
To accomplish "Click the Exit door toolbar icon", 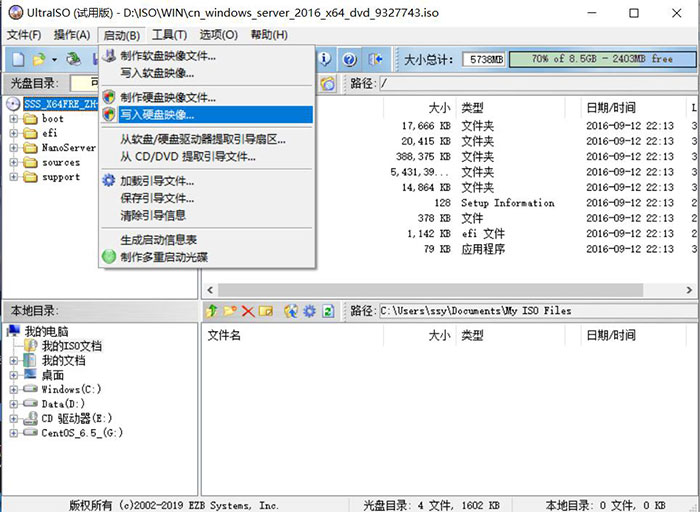I will pyautogui.click(x=375, y=59).
